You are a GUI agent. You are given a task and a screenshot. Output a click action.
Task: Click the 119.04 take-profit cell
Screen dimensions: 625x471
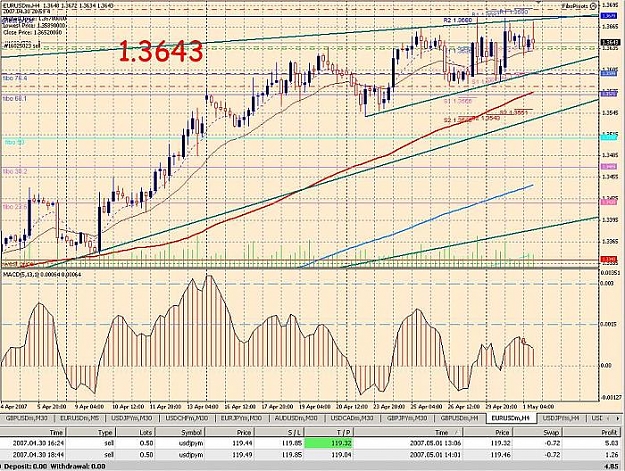[342, 455]
